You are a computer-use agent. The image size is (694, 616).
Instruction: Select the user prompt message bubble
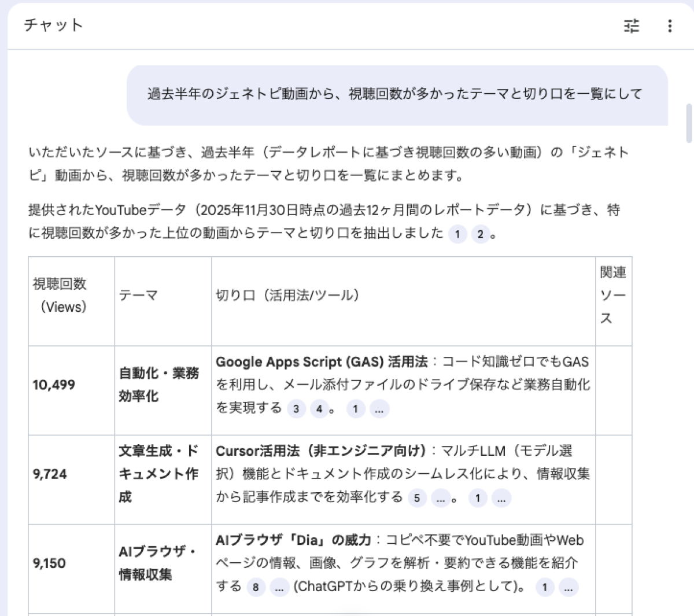pyautogui.click(x=397, y=95)
